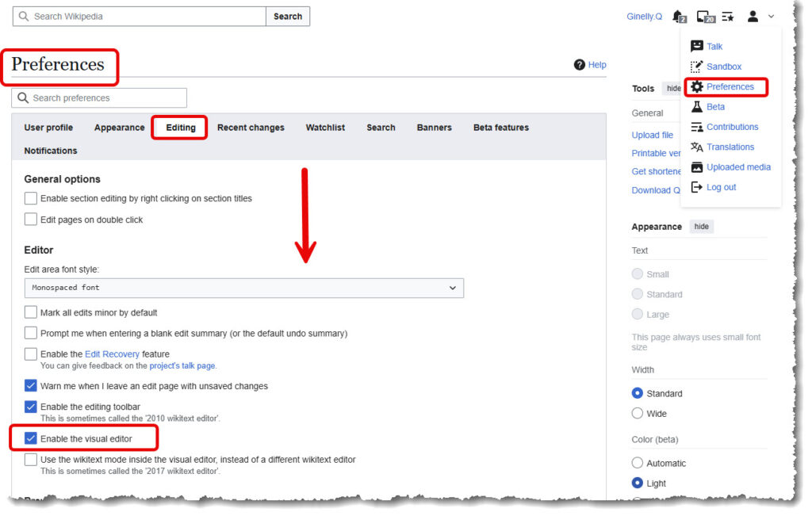Switch to the Banners tab
Image resolution: width=812 pixels, height=516 pixels.
pos(434,128)
